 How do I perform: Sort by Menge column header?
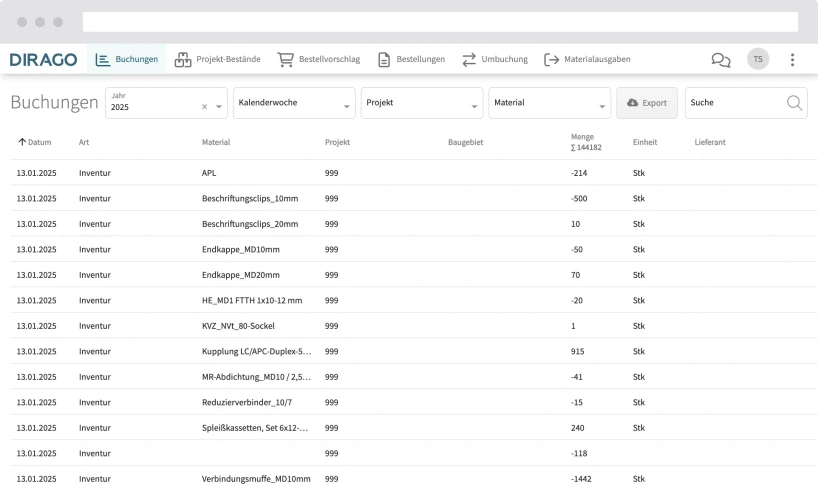[x=582, y=136]
